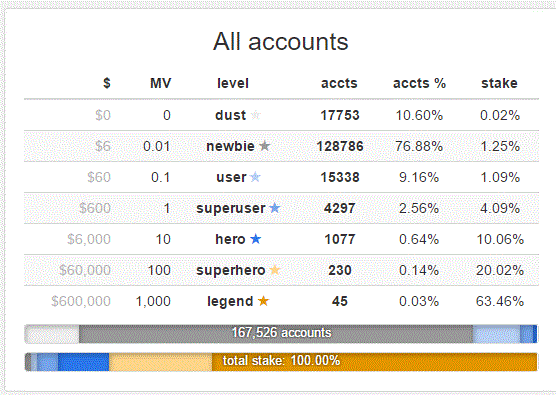This screenshot has width=556, height=395.
Task: Click the 2.56% accounts percentage
Action: 419,208
